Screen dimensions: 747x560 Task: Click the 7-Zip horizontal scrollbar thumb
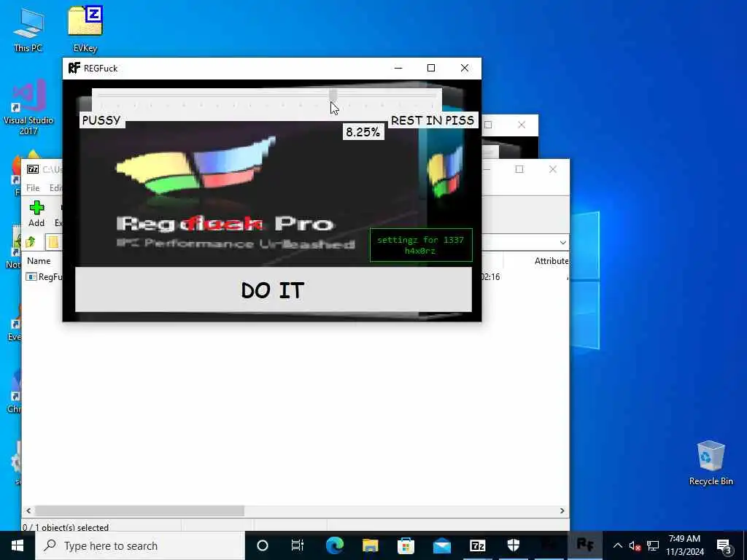coord(139,510)
